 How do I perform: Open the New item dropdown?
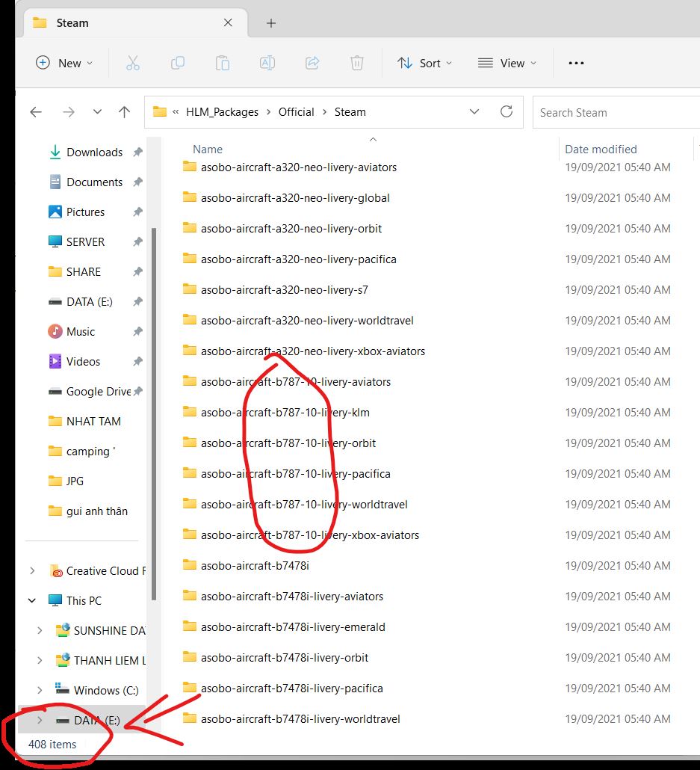64,64
